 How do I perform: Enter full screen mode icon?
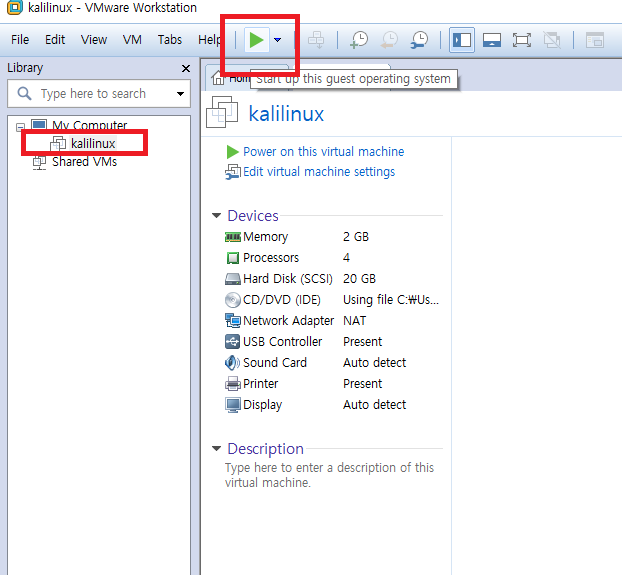[x=522, y=40]
